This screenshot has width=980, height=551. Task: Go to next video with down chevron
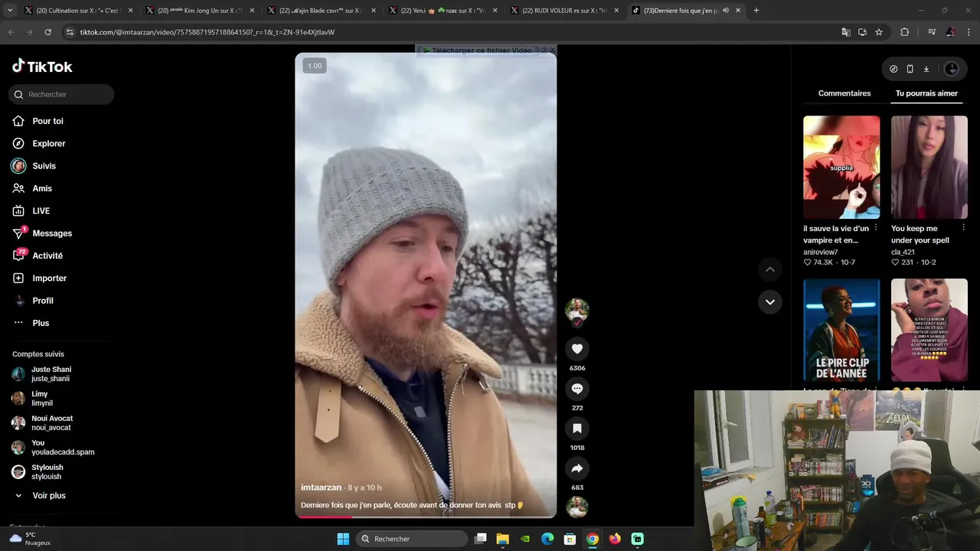point(770,302)
